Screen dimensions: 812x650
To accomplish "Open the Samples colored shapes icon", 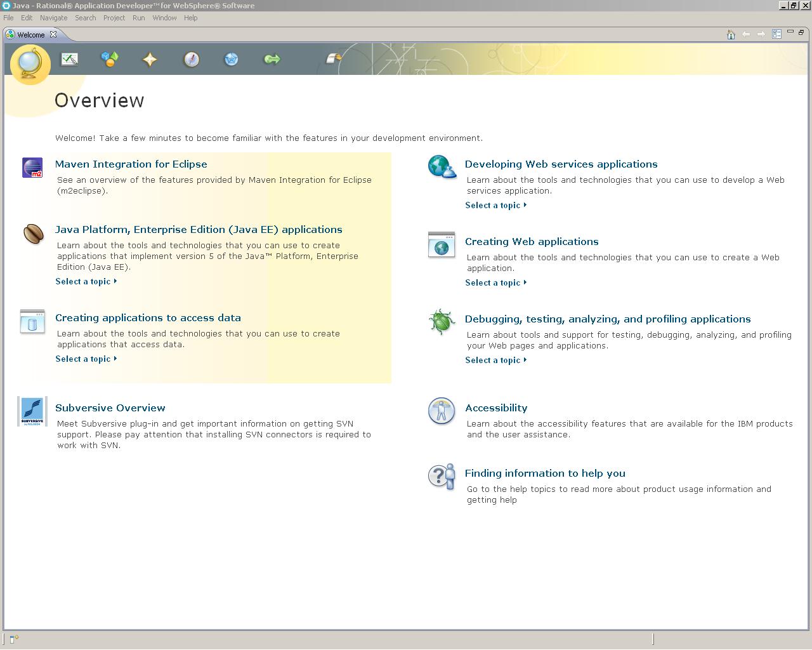I will tap(110, 59).
